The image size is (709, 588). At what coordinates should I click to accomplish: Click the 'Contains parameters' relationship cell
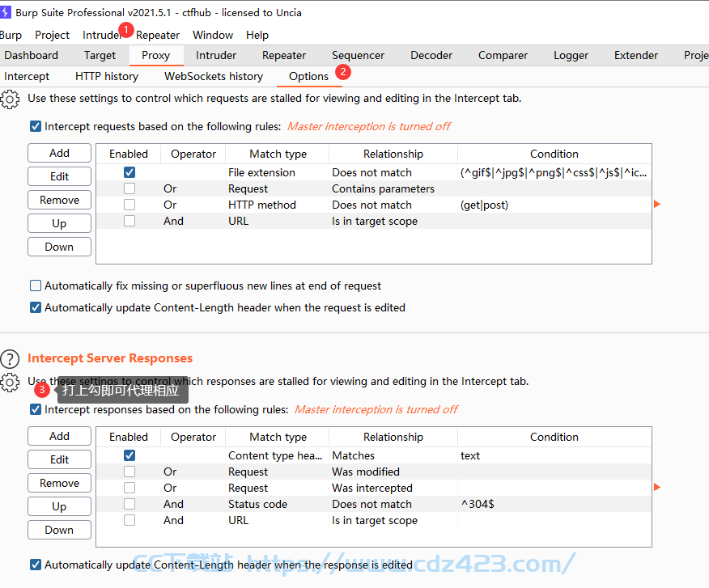393,188
